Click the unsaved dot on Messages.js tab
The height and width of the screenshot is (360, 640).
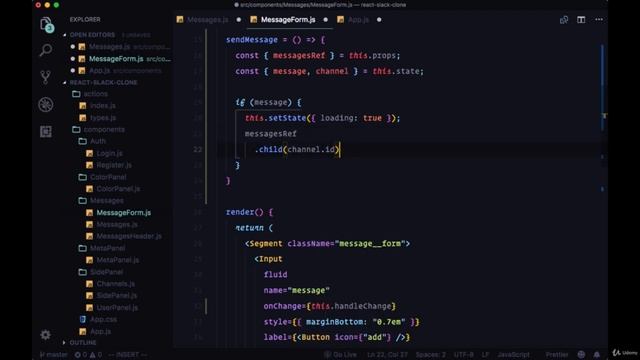239,20
